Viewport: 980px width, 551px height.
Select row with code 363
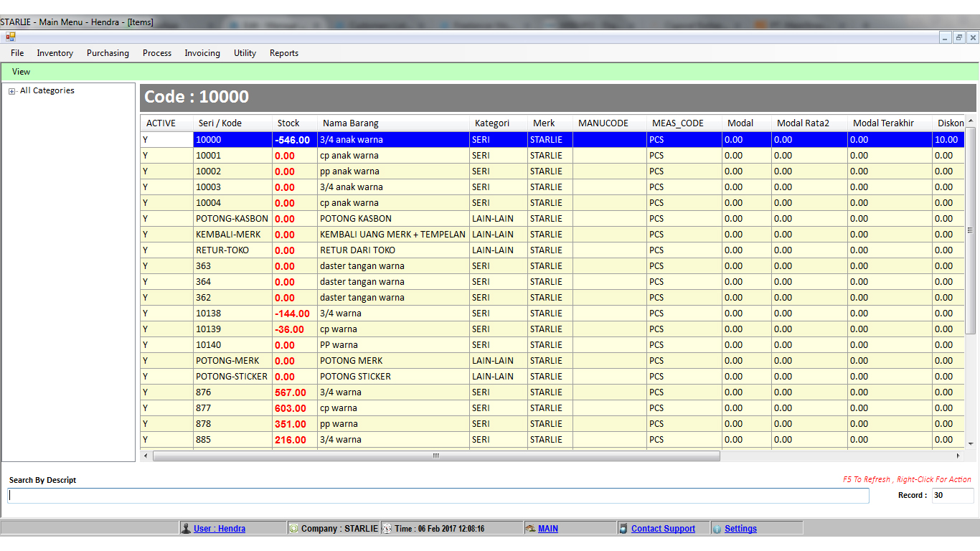[x=552, y=266]
